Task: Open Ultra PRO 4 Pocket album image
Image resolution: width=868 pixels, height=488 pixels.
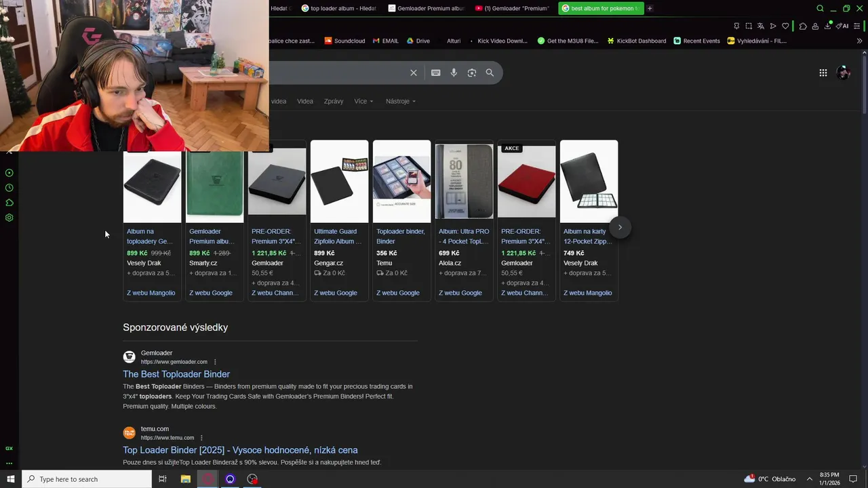Action: pyautogui.click(x=464, y=182)
